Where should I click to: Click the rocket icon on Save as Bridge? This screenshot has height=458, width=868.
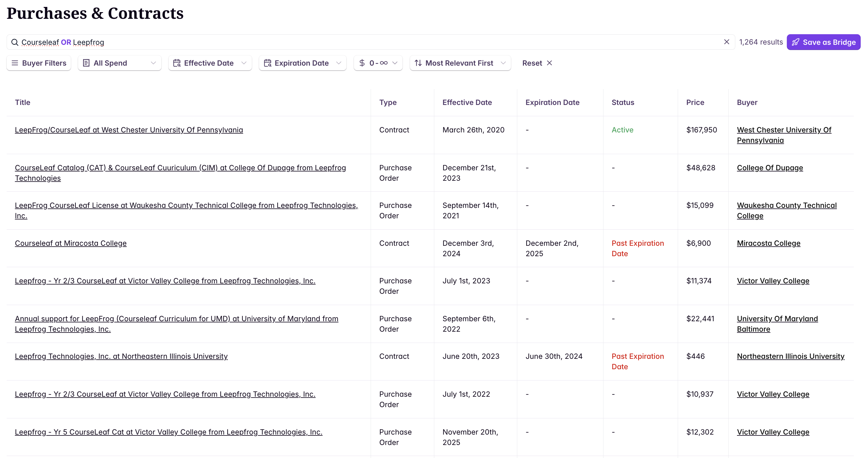795,42
